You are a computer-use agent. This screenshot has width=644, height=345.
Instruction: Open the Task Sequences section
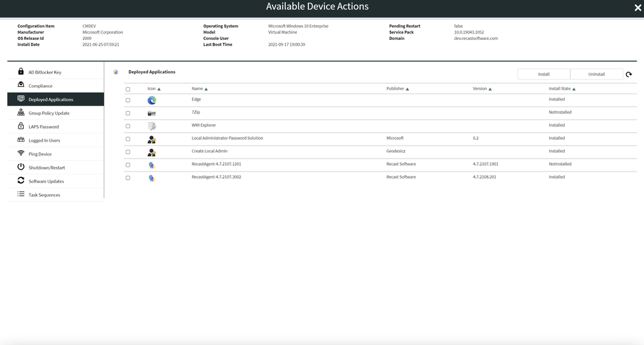point(55,195)
